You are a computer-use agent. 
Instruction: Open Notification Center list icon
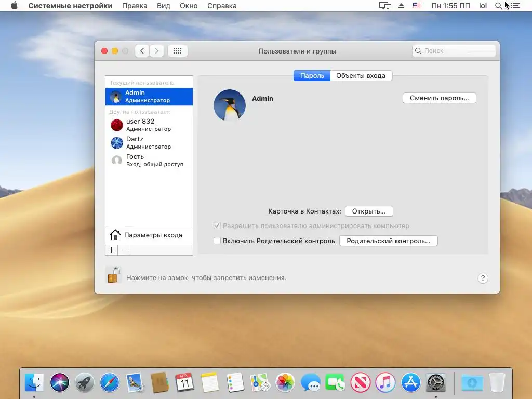point(515,6)
